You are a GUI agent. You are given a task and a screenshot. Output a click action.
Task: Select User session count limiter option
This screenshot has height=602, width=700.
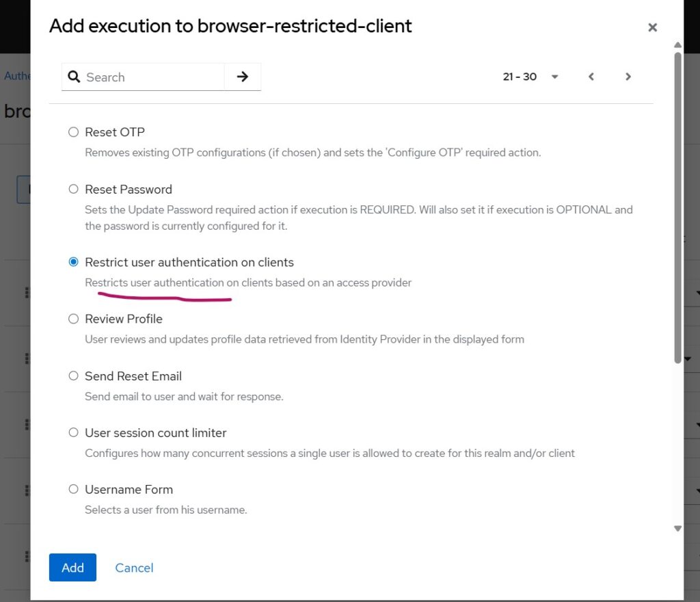(x=74, y=432)
